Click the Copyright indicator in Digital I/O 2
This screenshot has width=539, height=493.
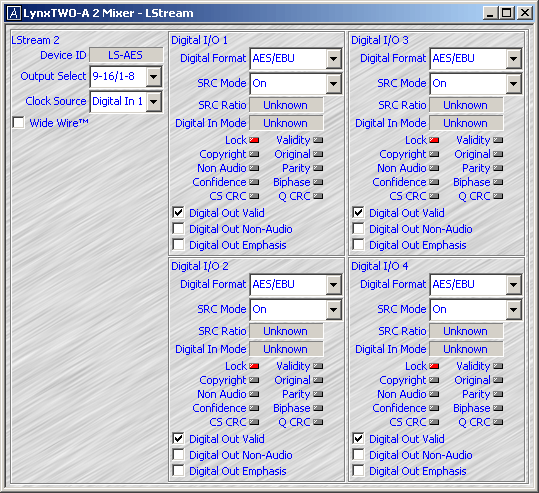point(254,380)
